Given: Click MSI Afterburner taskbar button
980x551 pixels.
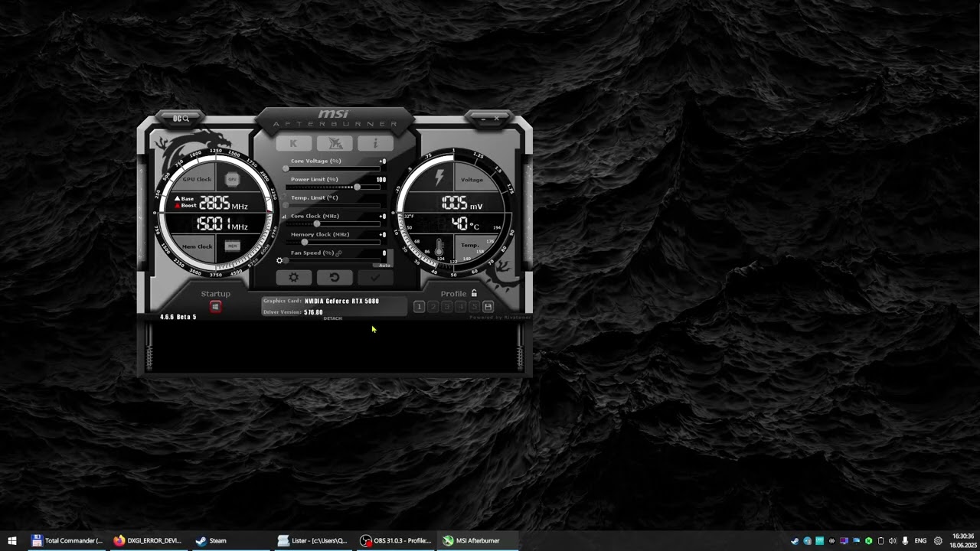Looking at the screenshot, I should [x=478, y=540].
